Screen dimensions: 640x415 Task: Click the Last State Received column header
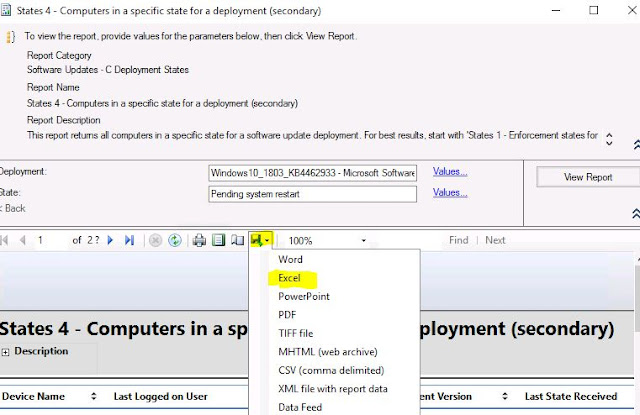[571, 396]
